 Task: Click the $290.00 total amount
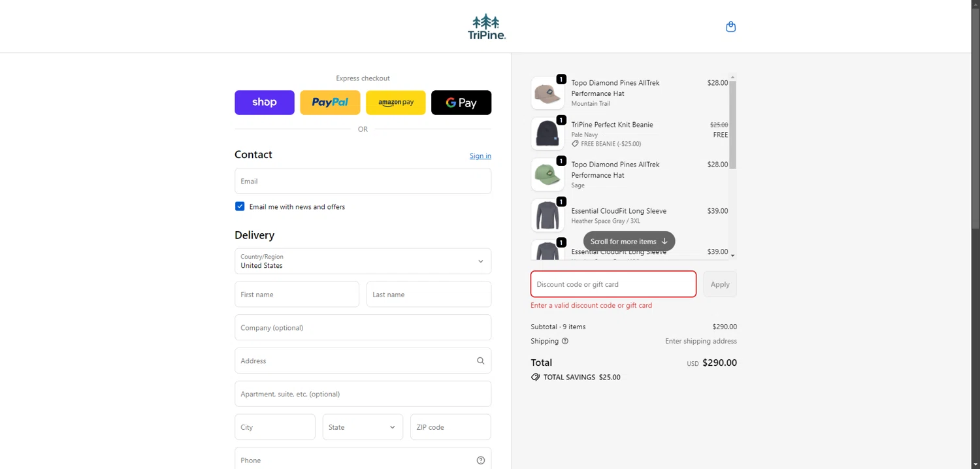[719, 363]
